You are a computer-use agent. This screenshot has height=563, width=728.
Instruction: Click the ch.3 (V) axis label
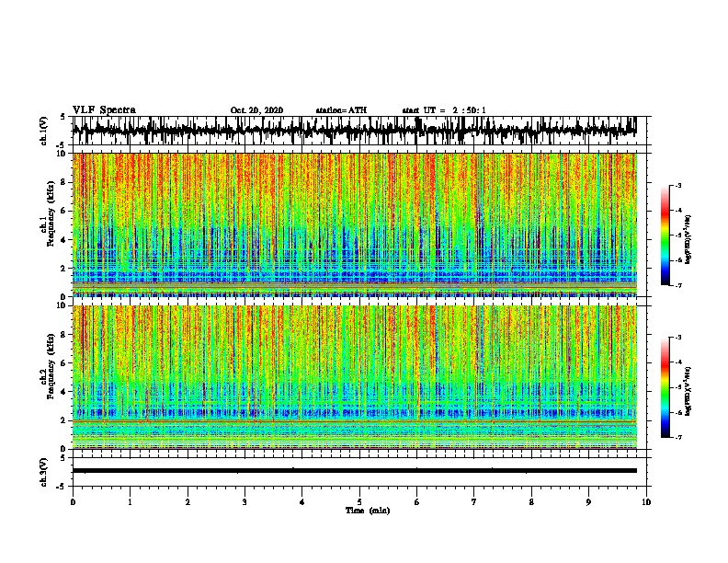tap(43, 472)
